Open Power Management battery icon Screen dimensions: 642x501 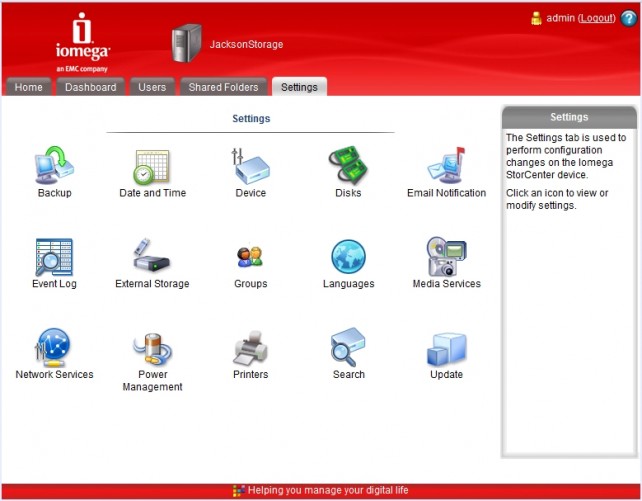[x=152, y=349]
